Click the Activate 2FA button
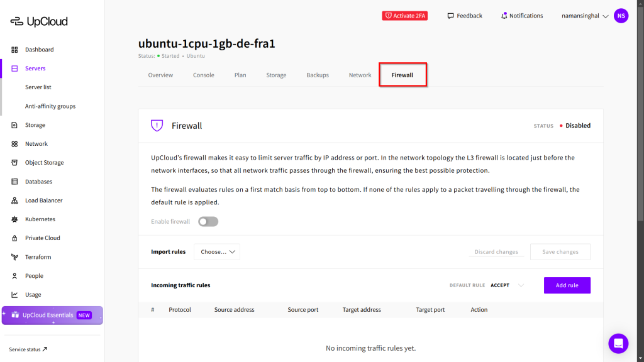Screen dimensions: 644x362 coord(404,16)
